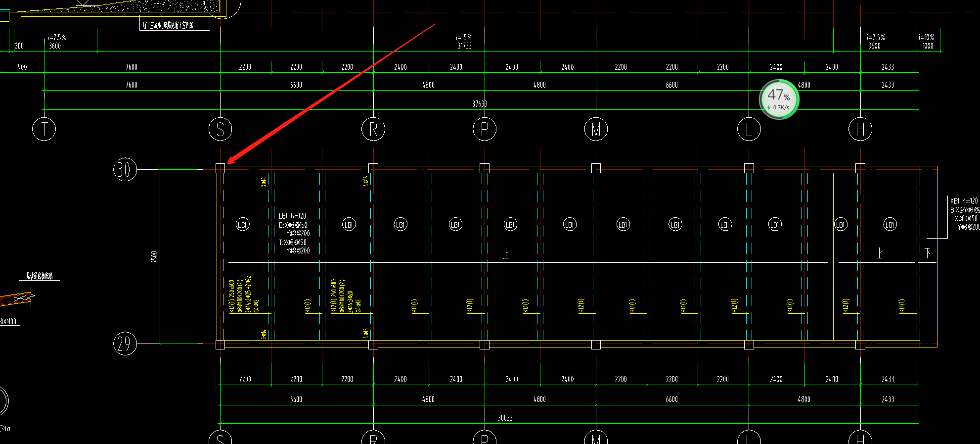This screenshot has height=444, width=980.
Task: Select the rightmost LB1 slab bubble
Action: click(x=890, y=225)
